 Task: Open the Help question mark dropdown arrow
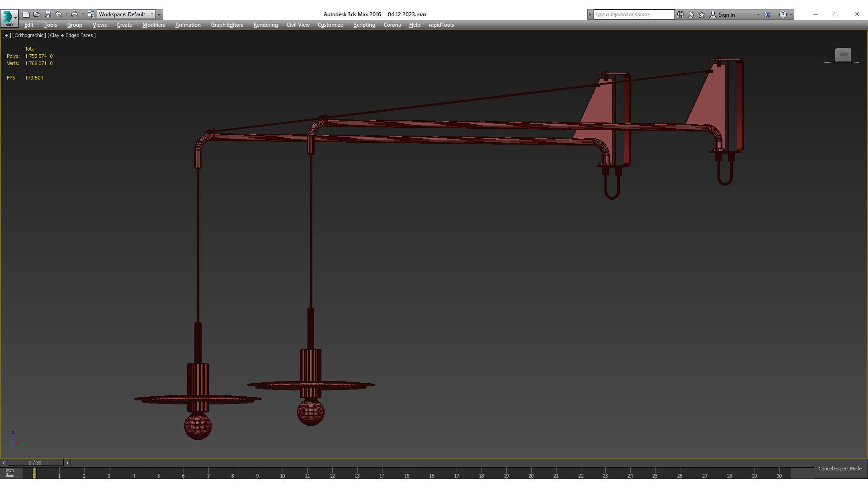point(791,14)
